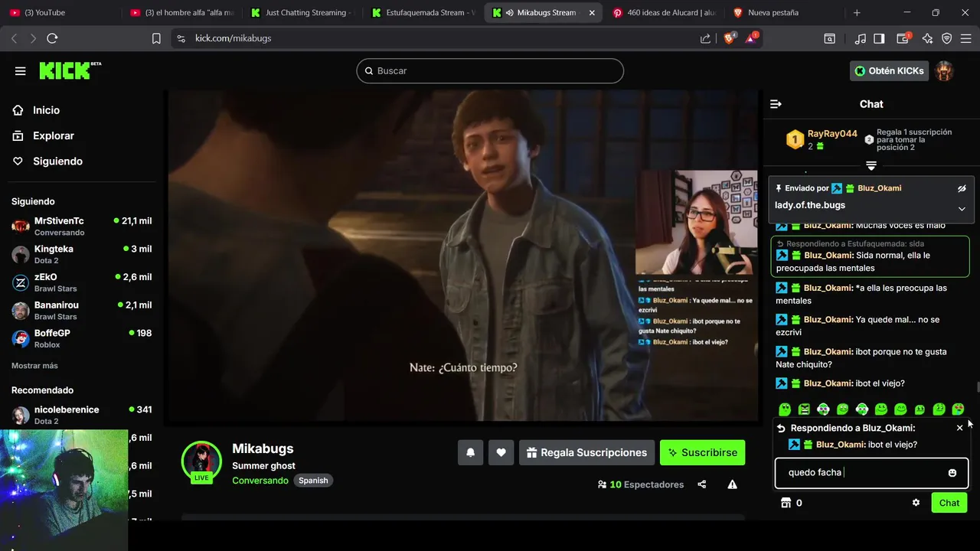Image resolution: width=980 pixels, height=551 pixels.
Task: Close the Mikabugs Stream tab
Action: pos(592,13)
